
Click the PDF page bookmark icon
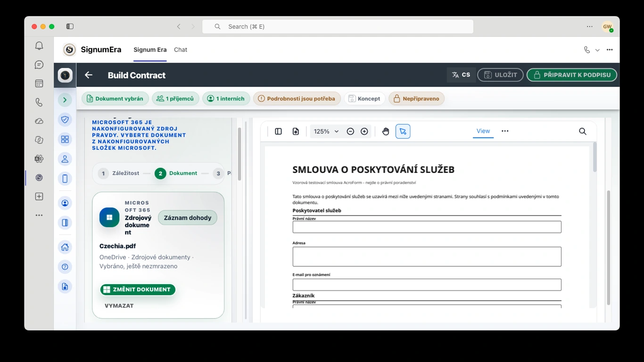pyautogui.click(x=296, y=132)
